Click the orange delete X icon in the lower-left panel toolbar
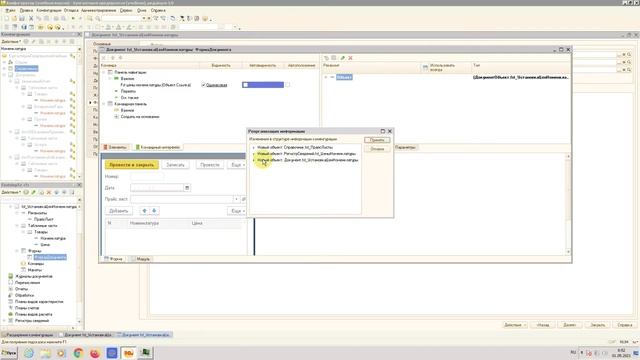The image size is (640, 360). coord(49,192)
